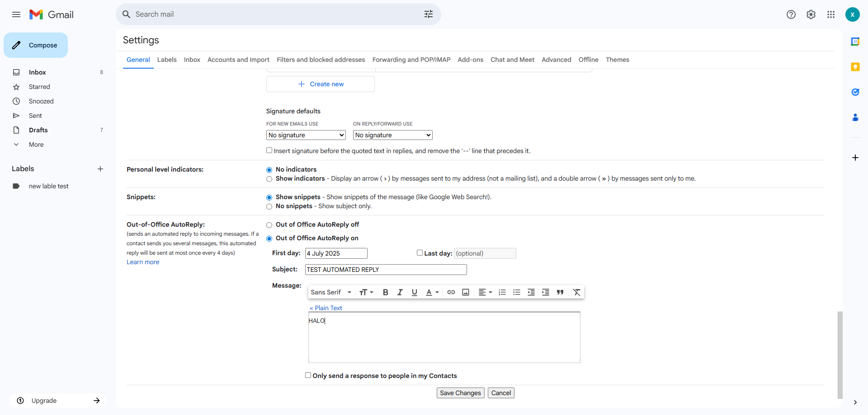Apply numbered list formatting
This screenshot has height=415, width=868.
tap(502, 292)
